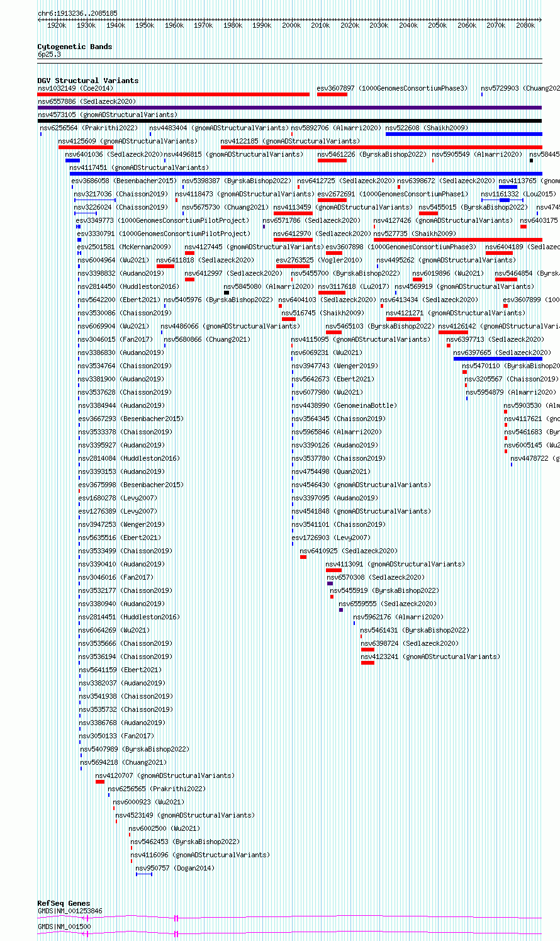Screen dimensions: 560x941
Task: Click the RefSeq Genes track title
Action: click(x=64, y=903)
